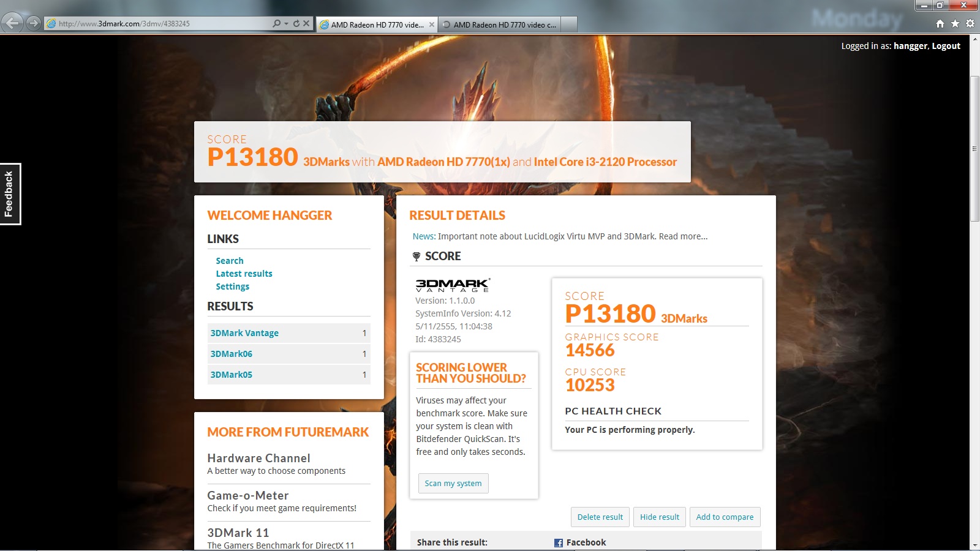The width and height of the screenshot is (980, 551).
Task: Click the News: link in Result Details
Action: tap(424, 236)
